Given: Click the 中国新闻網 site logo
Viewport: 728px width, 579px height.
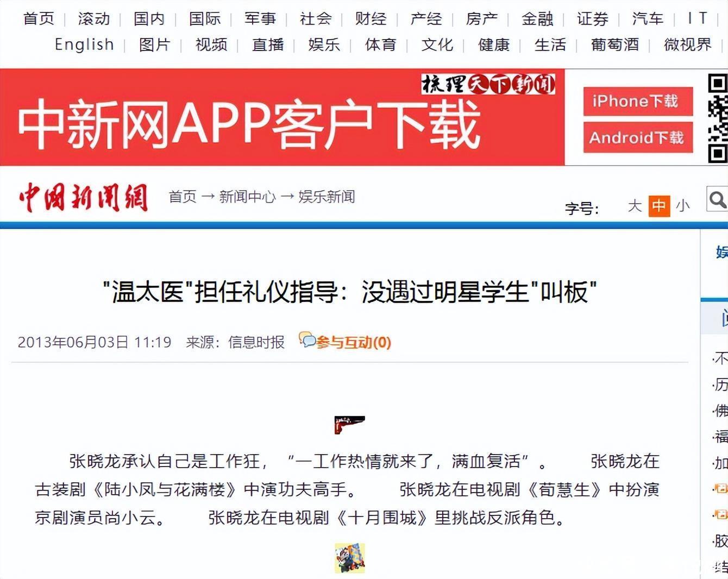Looking at the screenshot, I should click(83, 197).
